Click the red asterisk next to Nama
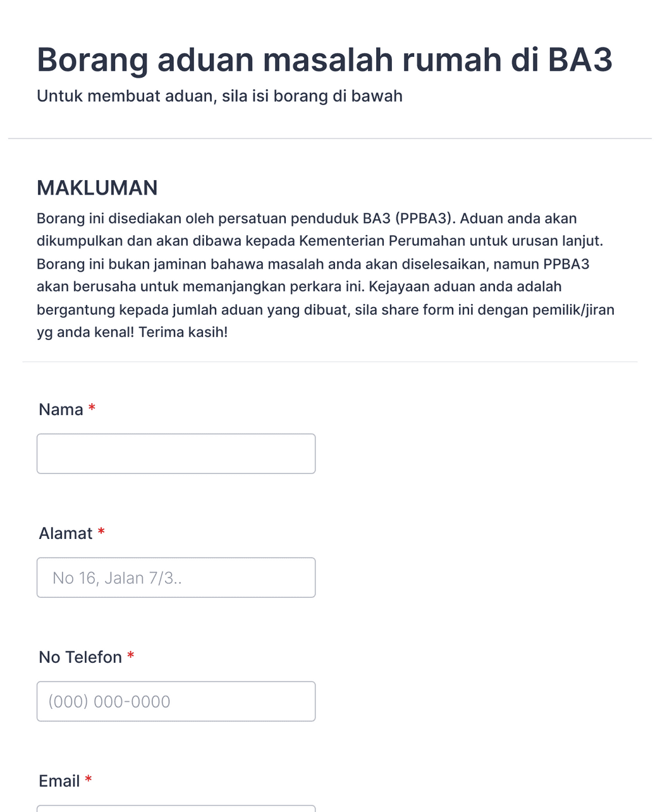 [92, 409]
